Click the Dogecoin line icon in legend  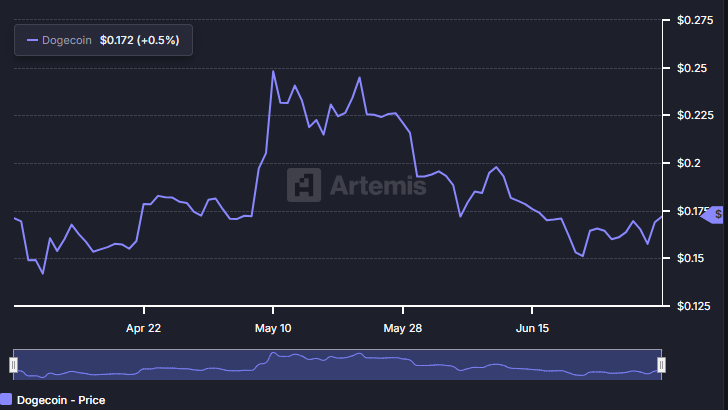pyautogui.click(x=32, y=40)
